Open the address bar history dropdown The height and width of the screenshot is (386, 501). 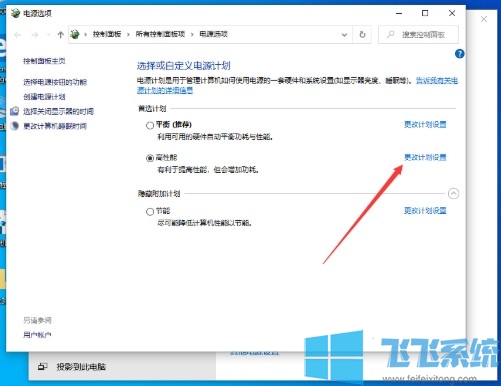click(x=344, y=35)
